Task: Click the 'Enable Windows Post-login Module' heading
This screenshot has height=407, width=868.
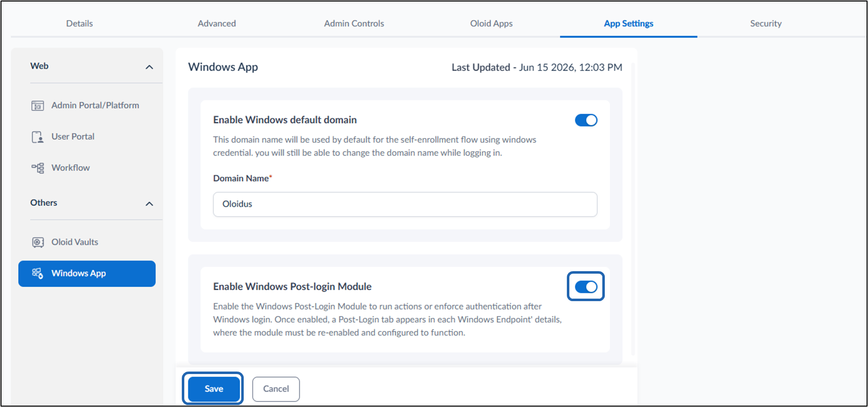Action: pos(293,287)
